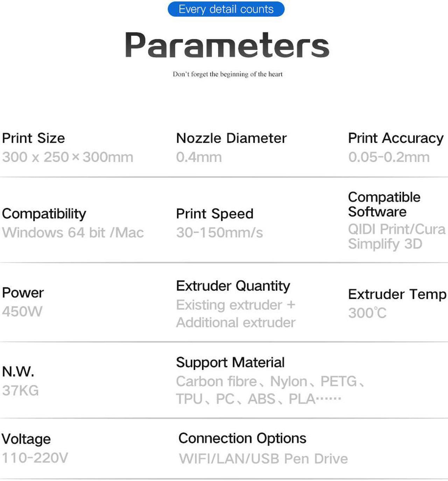Select the 110-220V voltage value
The image size is (448, 481).
coord(35,458)
